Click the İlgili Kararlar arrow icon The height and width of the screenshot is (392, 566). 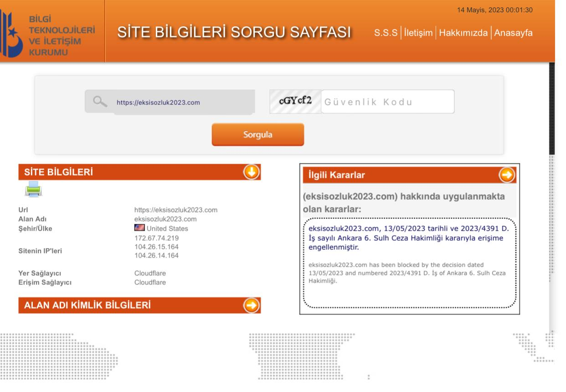pos(507,175)
